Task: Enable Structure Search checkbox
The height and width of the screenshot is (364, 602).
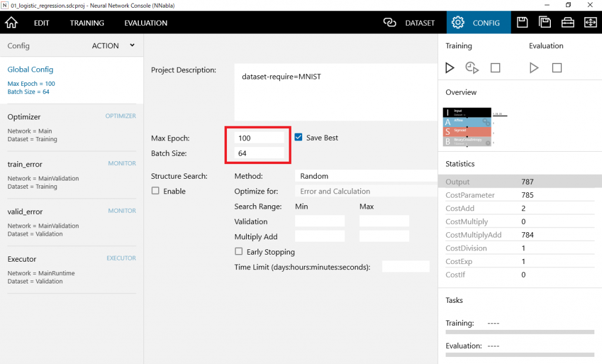Action: tap(156, 191)
